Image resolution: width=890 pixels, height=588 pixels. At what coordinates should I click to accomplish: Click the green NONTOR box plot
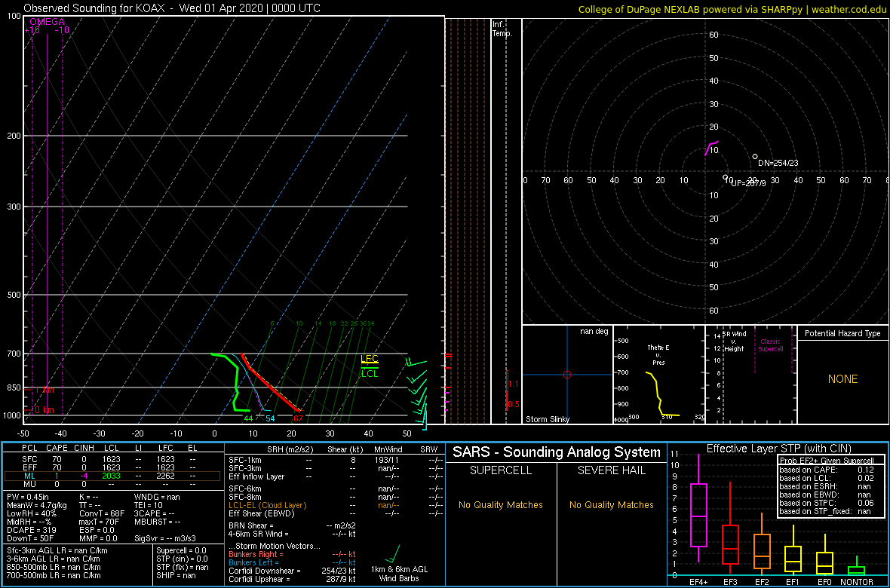click(x=857, y=570)
